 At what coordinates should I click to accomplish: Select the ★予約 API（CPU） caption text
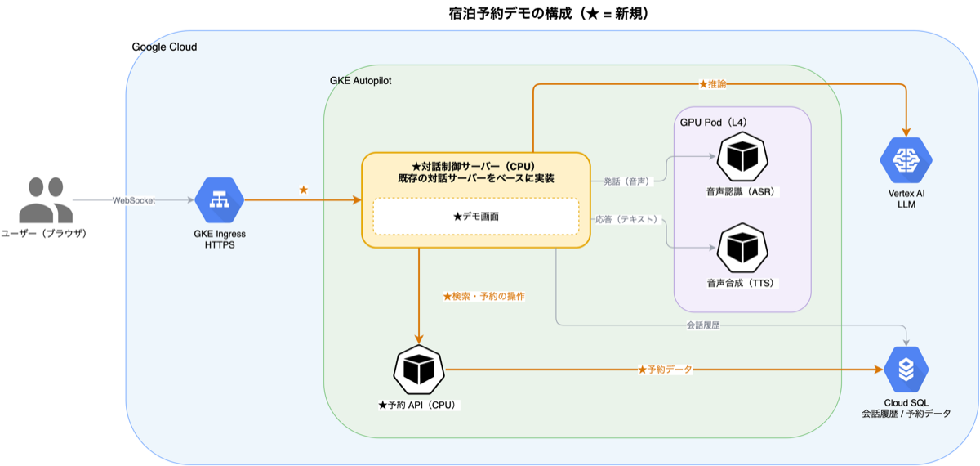(419, 406)
